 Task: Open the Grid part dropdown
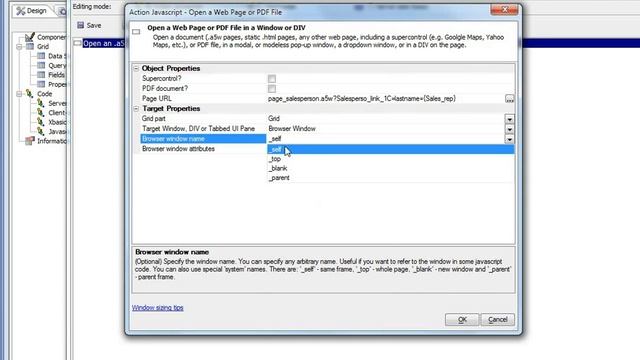click(x=509, y=119)
